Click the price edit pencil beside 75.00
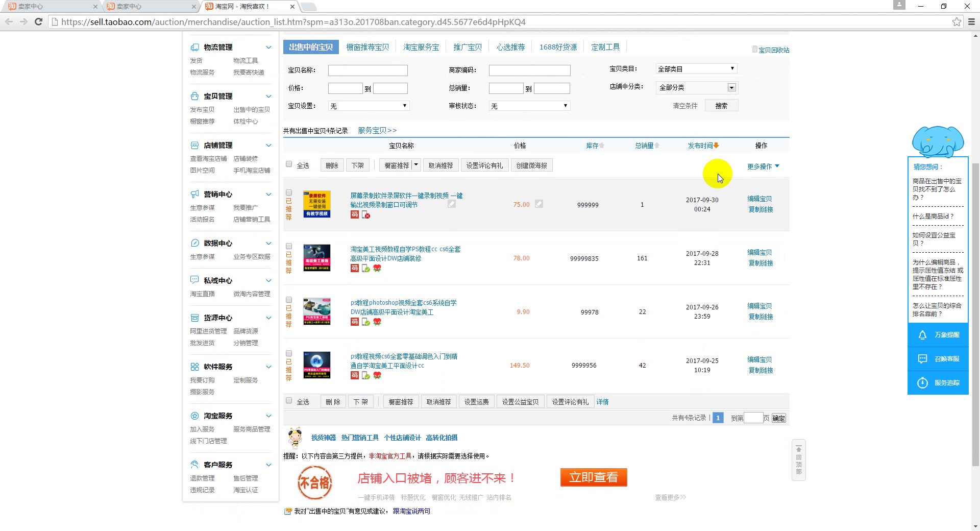This screenshot has height=531, width=980. click(x=539, y=204)
